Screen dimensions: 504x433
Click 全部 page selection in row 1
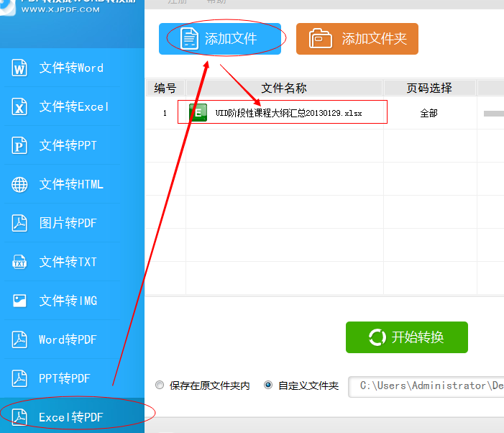pyautogui.click(x=429, y=113)
